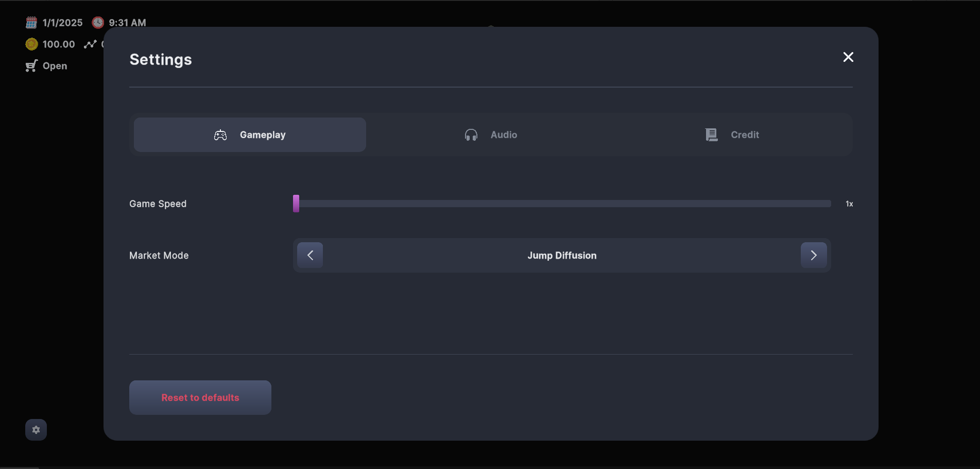Click the Credit document icon

712,135
